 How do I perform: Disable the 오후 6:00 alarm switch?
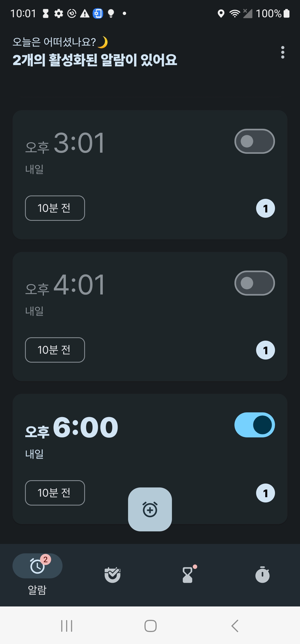click(255, 425)
